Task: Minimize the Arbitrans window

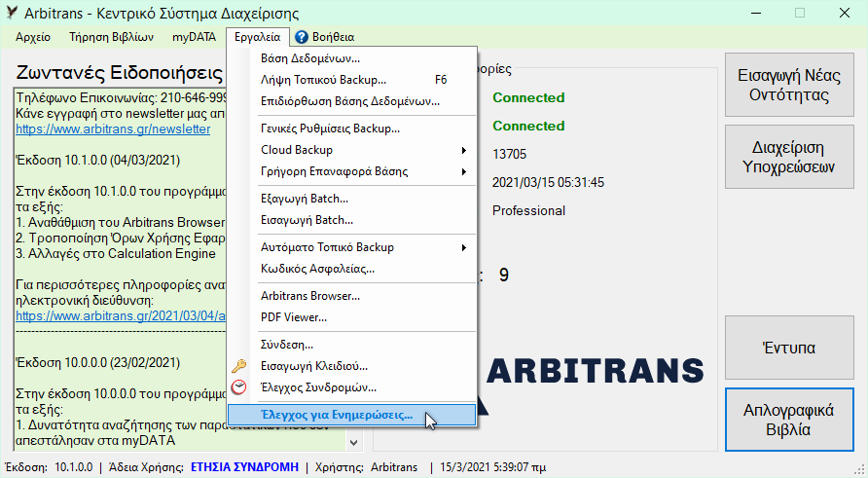Action: coord(756,13)
